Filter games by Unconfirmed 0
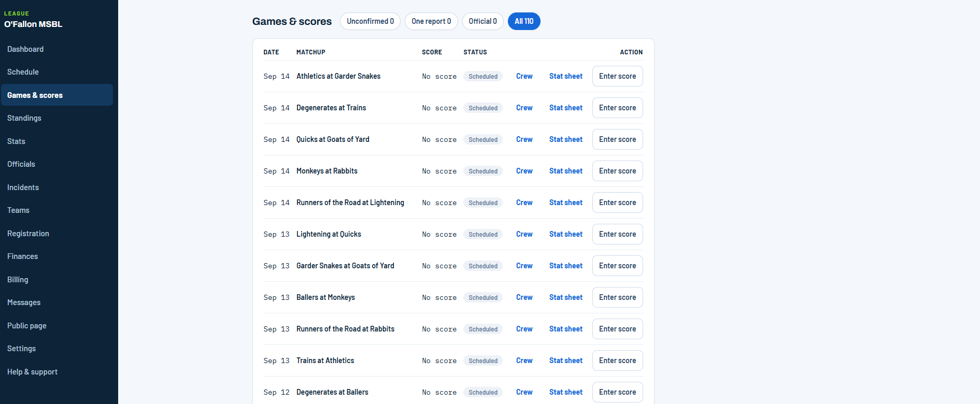Viewport: 980px width, 404px height. click(370, 21)
